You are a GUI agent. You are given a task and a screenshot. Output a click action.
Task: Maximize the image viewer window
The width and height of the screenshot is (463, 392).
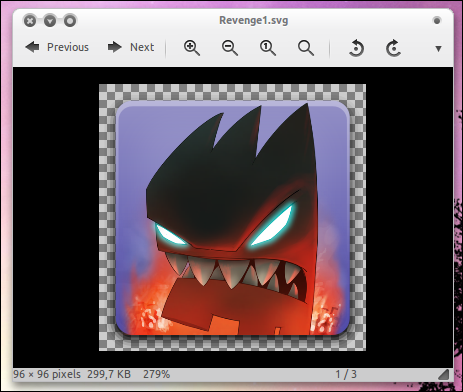pos(70,21)
